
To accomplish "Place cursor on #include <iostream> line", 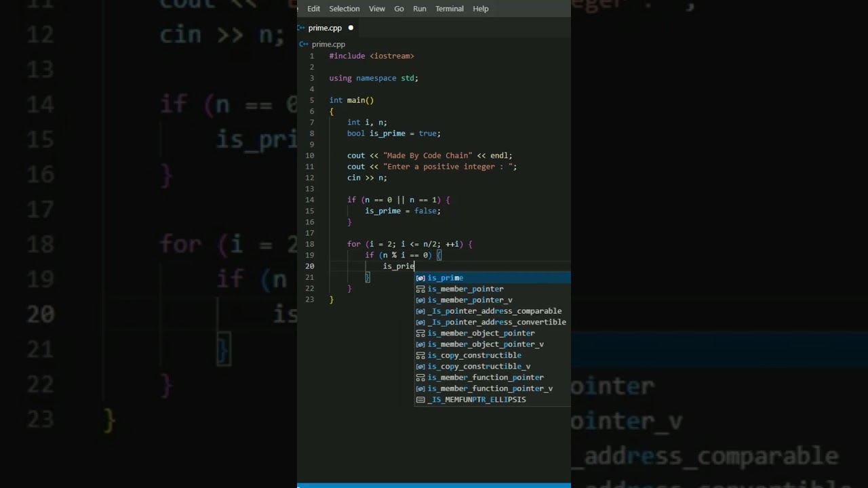I will 372,56.
